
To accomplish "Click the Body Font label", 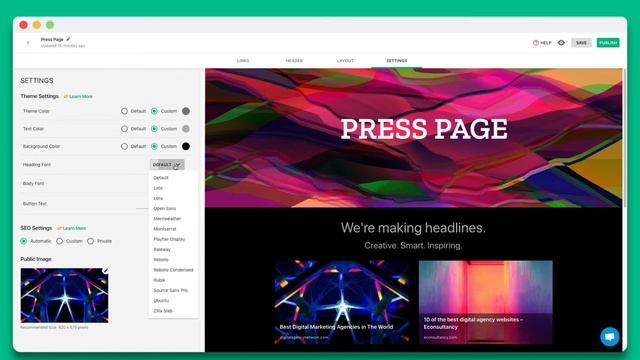I will click(33, 183).
